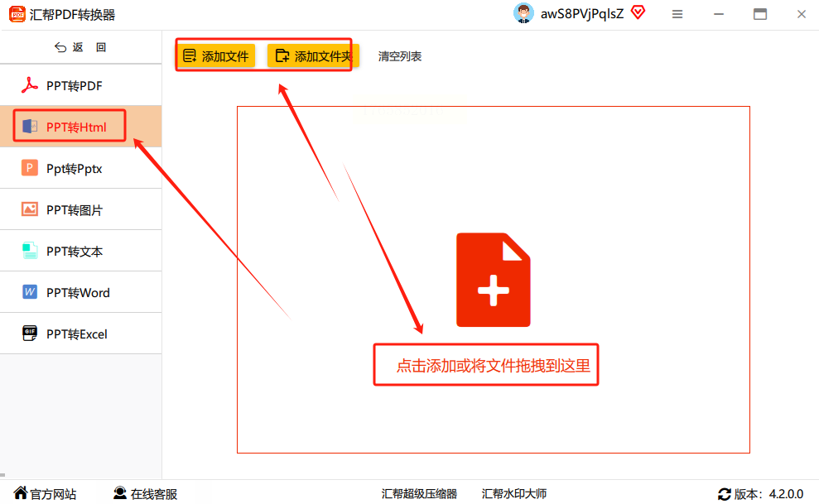Select the PPT转Html sidebar icon
This screenshot has width=819, height=504.
[29, 127]
